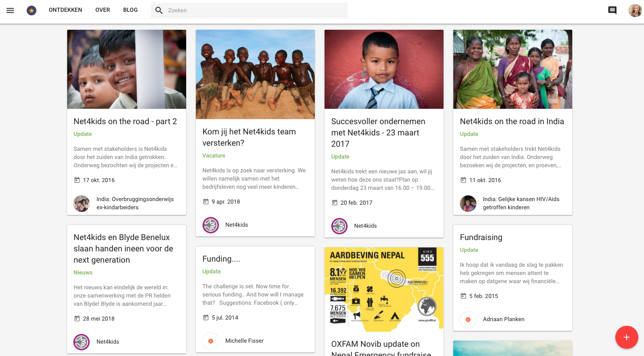Click Update label on Fundraising card
The height and width of the screenshot is (356, 644).
pyautogui.click(x=469, y=250)
